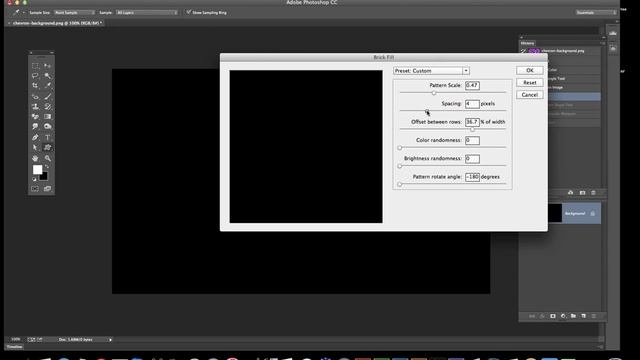Click the Brightness randomness slider handle
640x360 pixels.
pos(400,166)
